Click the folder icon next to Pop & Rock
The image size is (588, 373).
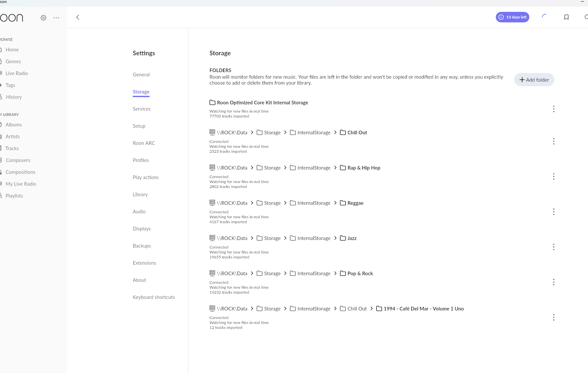pos(343,273)
